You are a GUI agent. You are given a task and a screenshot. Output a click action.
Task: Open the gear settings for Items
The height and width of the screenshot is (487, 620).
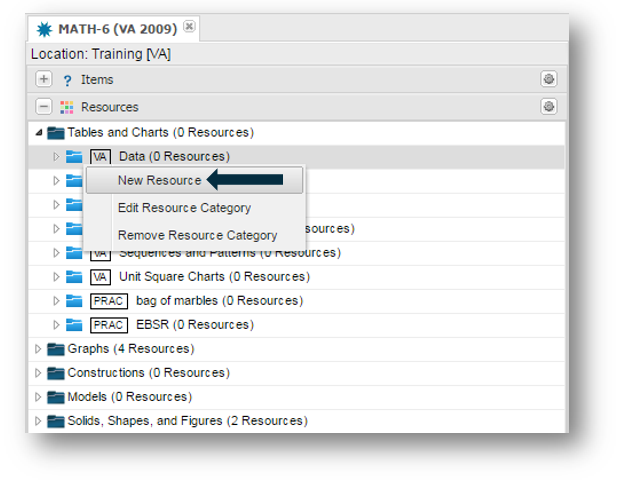[x=548, y=79]
